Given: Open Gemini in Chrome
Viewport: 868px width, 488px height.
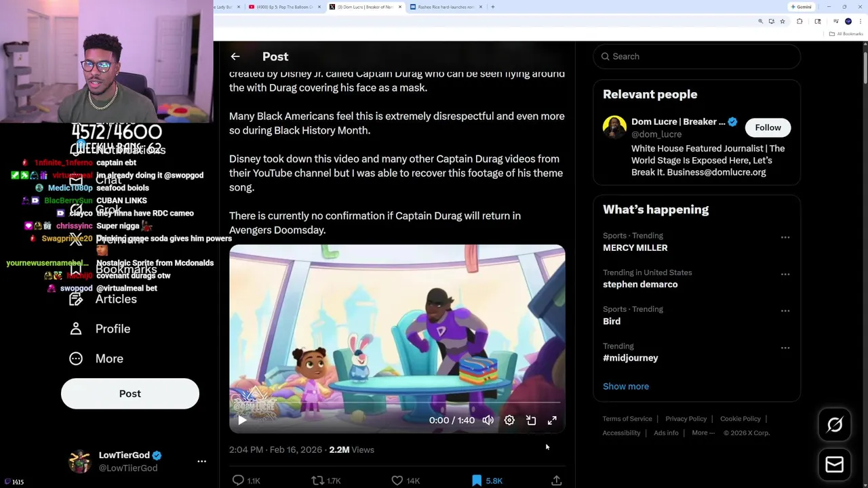Looking at the screenshot, I should point(801,7).
